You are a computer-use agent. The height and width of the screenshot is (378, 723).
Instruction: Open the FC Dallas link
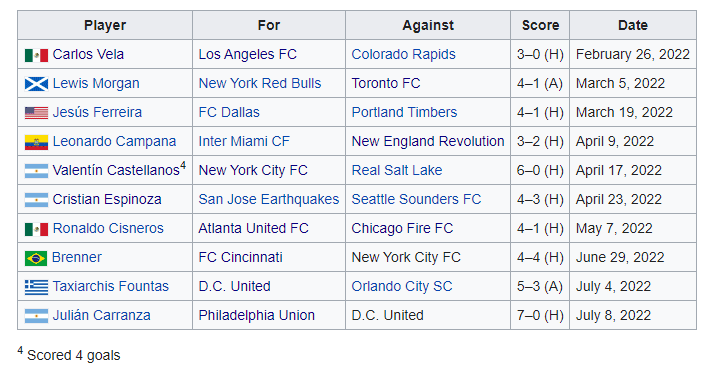coord(229,112)
